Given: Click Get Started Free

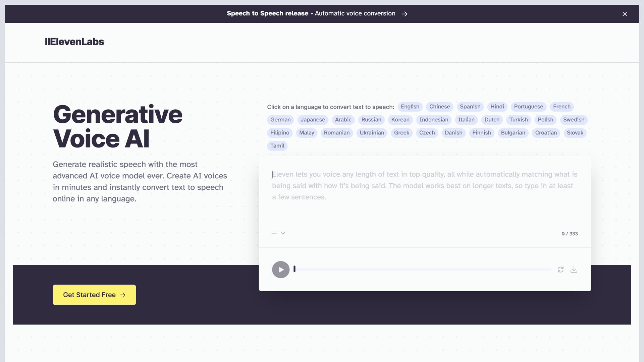Looking at the screenshot, I should tap(94, 295).
